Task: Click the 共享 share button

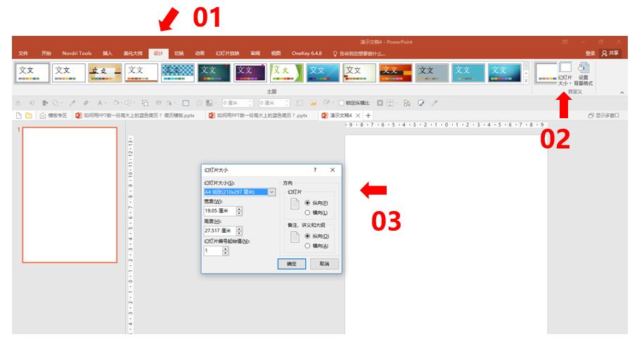Action: pos(610,53)
